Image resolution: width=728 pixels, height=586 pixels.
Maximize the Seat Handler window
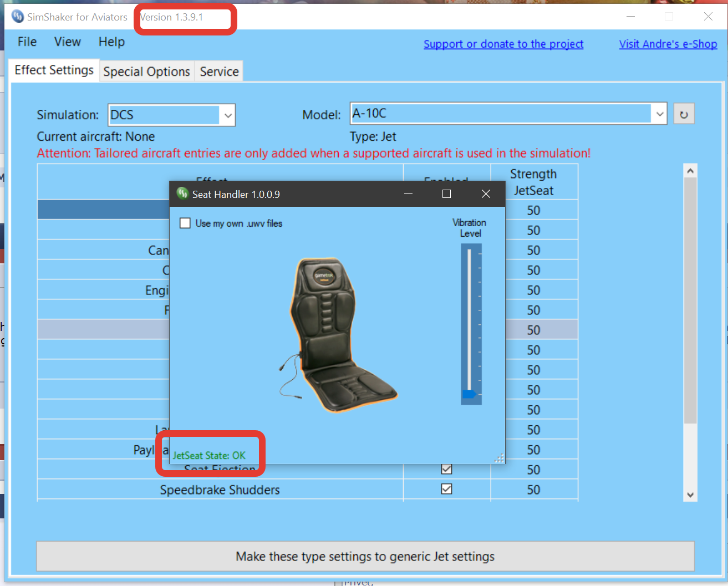point(446,194)
